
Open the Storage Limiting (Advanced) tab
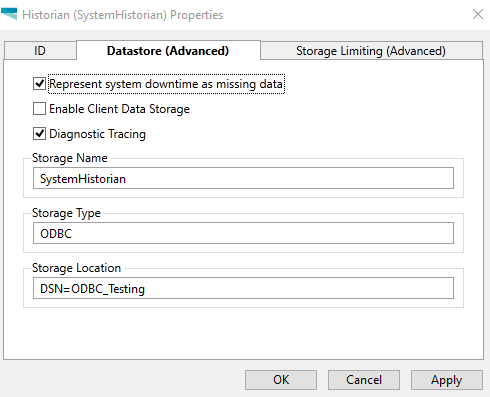(371, 51)
